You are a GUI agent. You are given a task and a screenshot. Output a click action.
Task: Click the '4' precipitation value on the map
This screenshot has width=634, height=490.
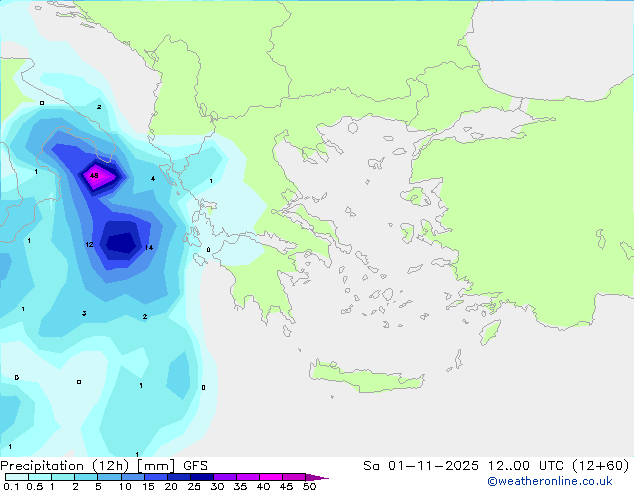coord(153,178)
